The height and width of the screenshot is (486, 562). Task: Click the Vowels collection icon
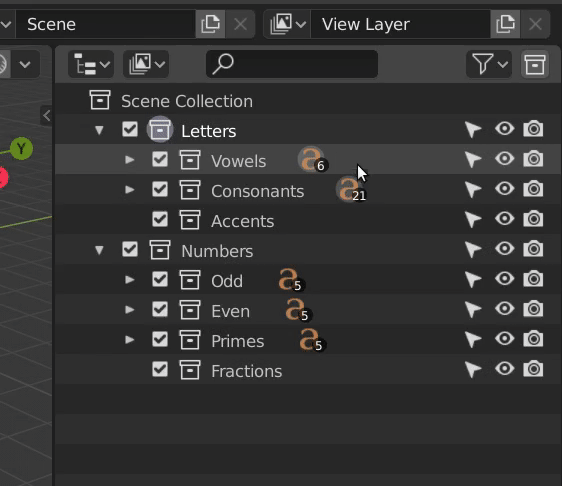(190, 159)
